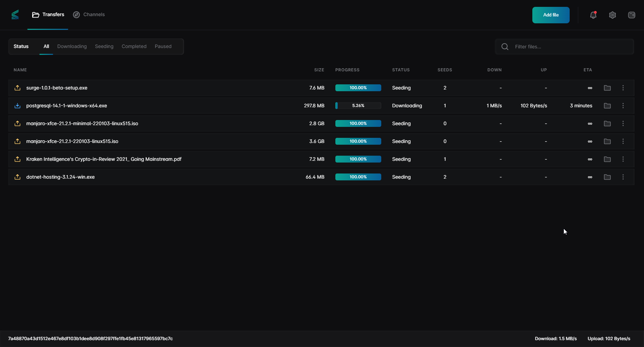
Task: Click the search magnifier icon
Action: 505,47
